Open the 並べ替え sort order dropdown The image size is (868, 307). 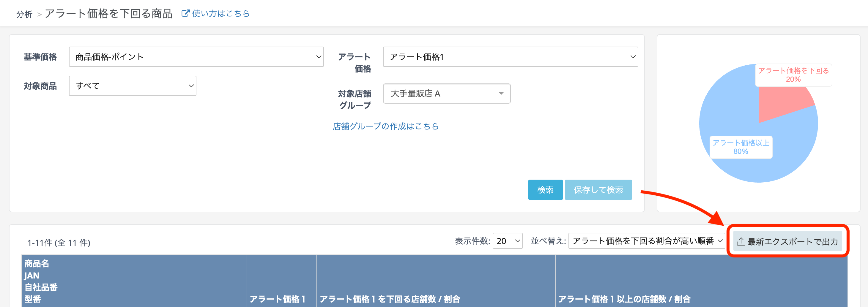click(x=646, y=241)
